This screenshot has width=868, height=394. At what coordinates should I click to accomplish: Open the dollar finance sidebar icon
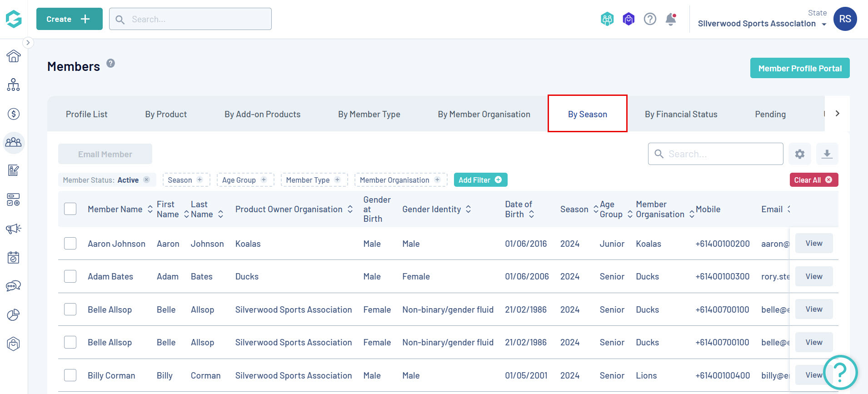(x=14, y=114)
